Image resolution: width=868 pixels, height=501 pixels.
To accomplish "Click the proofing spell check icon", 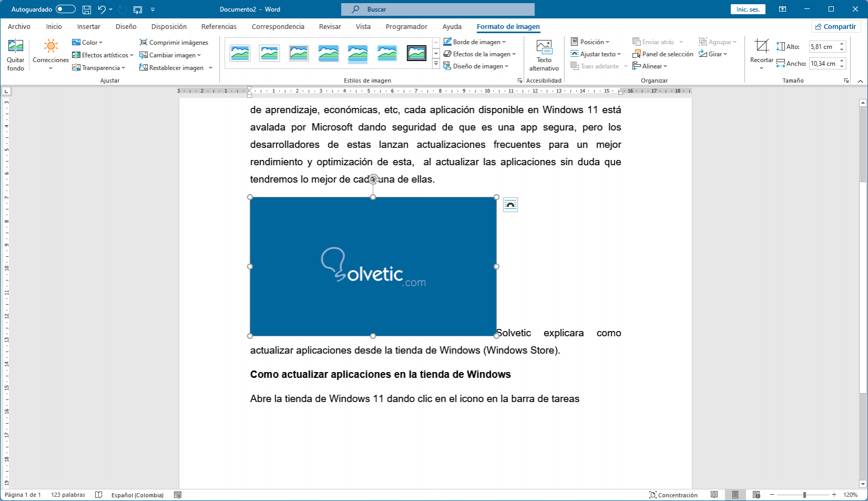I will (x=98, y=495).
